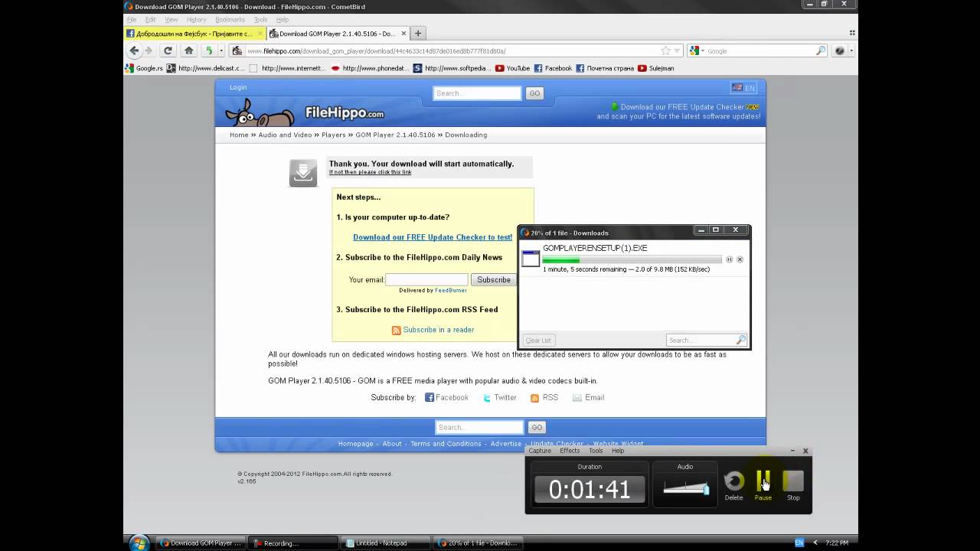Click the bookmark star in the address bar
This screenshot has height=551, width=980.
tap(665, 51)
